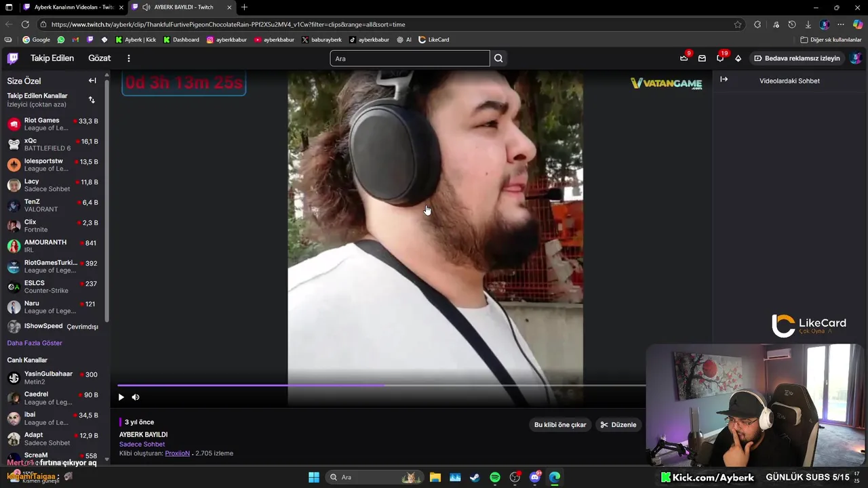Open Spotify from taskbar
Image resolution: width=868 pixels, height=488 pixels.
[x=495, y=477]
